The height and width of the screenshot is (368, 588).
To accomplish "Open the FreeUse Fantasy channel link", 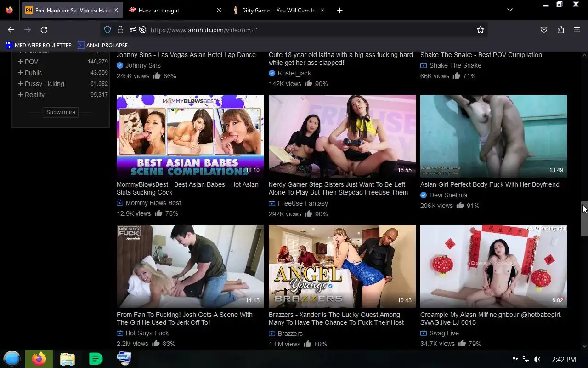I will click(303, 203).
